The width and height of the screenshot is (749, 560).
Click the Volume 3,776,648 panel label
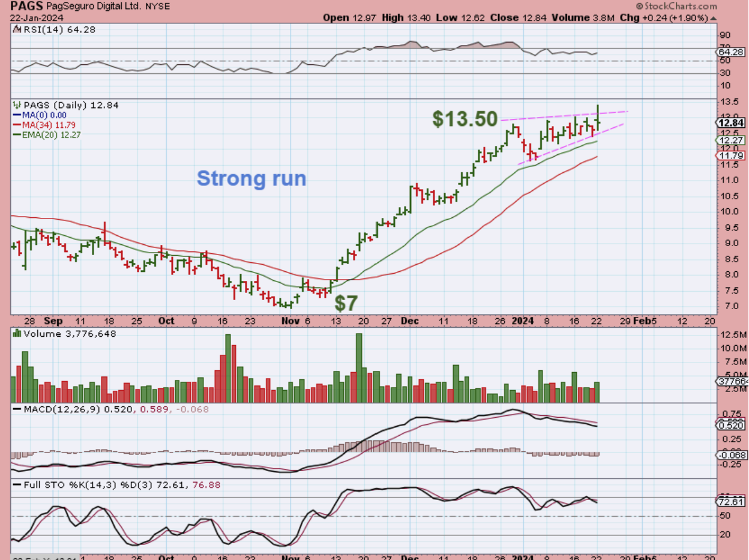[x=68, y=334]
